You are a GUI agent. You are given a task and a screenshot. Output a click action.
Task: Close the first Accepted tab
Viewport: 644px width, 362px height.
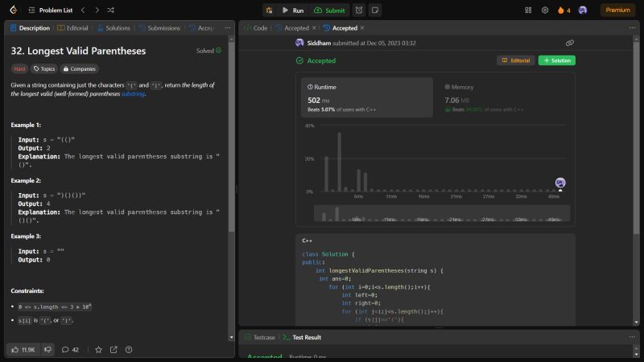coord(314,28)
